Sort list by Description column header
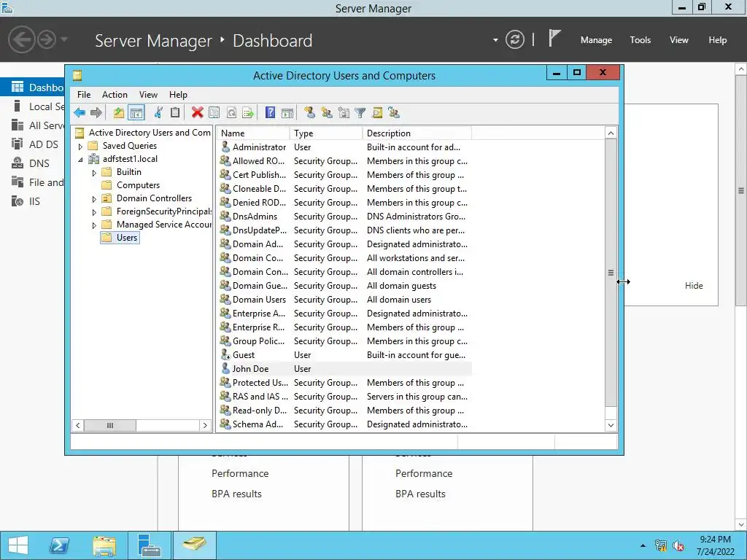The image size is (747, 560). [417, 133]
